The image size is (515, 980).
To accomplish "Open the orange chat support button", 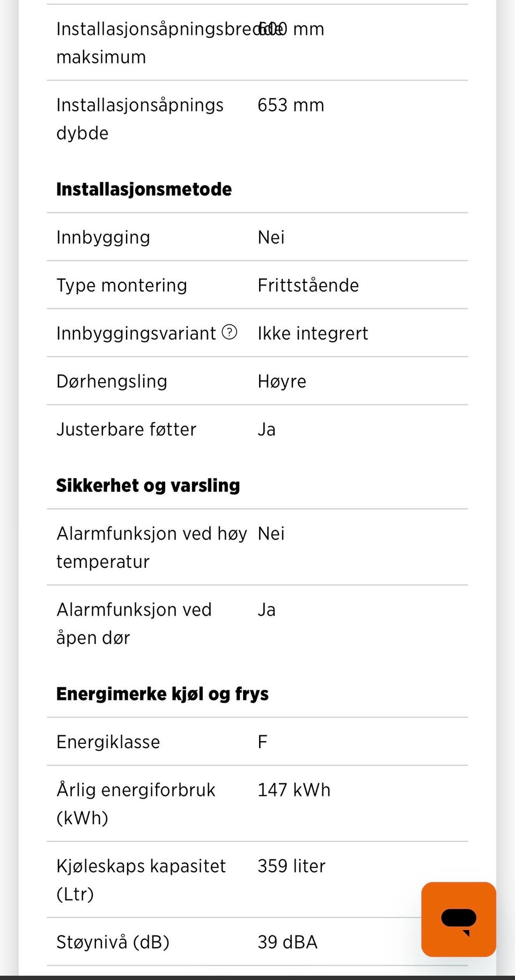I will (459, 919).
